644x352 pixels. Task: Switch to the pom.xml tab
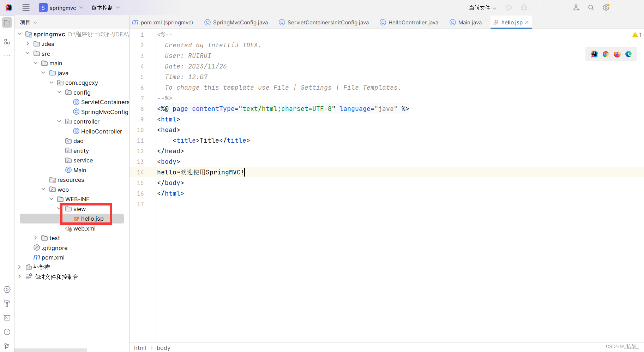(x=163, y=22)
